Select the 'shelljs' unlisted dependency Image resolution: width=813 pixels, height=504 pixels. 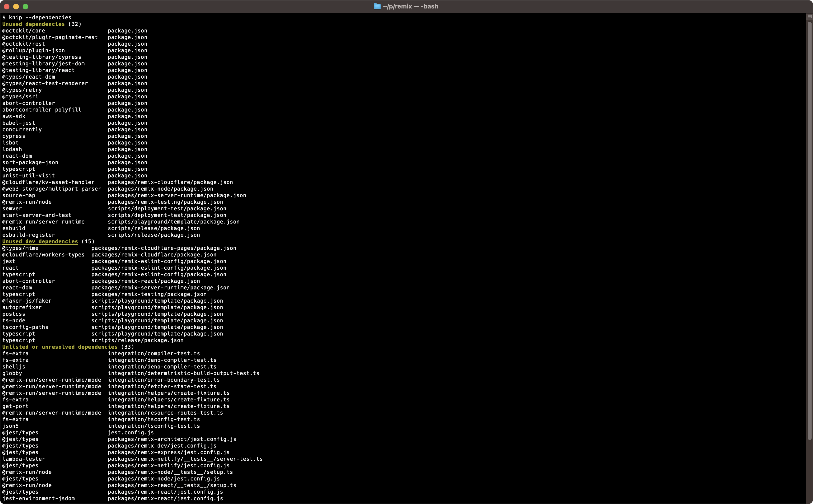14,367
